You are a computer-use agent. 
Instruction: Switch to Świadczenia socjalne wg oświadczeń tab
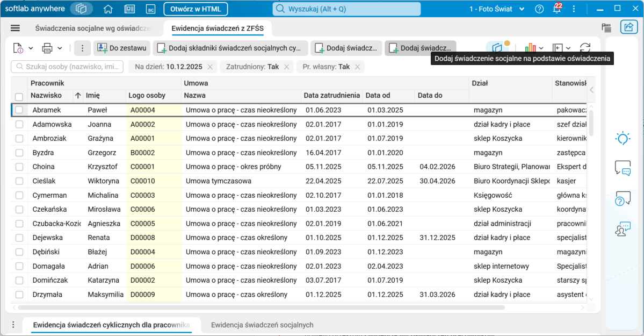(94, 28)
